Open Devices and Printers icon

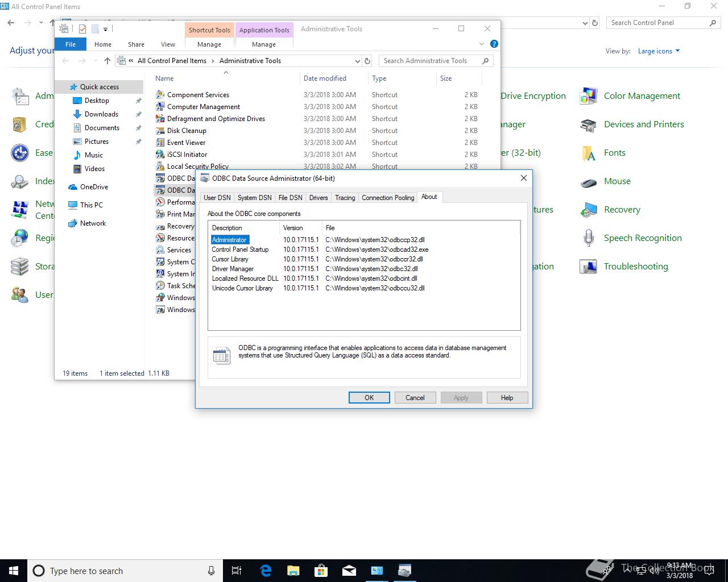(588, 124)
